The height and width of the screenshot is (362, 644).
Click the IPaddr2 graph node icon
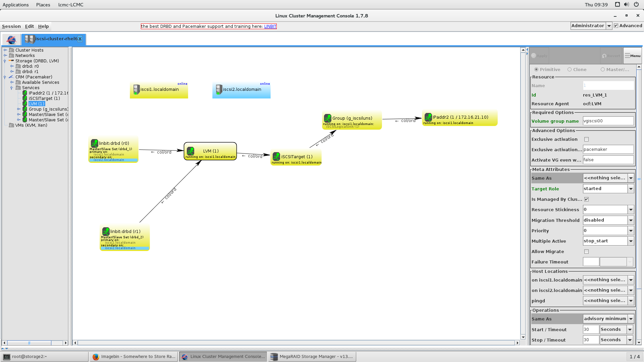[x=428, y=117]
